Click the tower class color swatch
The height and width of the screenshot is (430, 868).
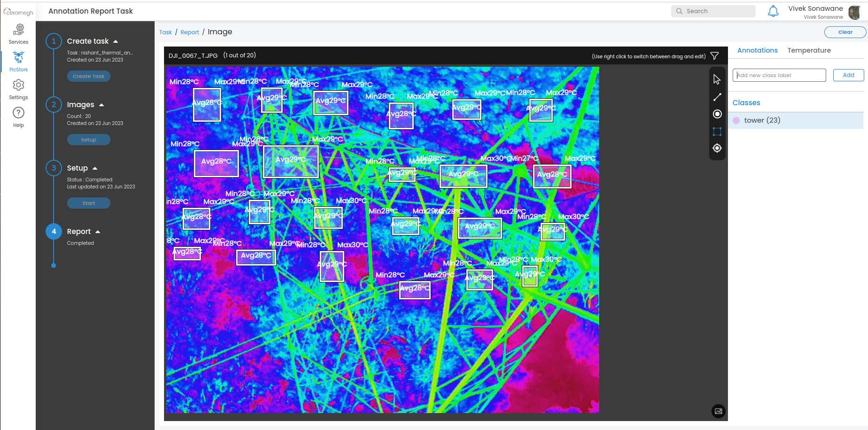tap(736, 120)
